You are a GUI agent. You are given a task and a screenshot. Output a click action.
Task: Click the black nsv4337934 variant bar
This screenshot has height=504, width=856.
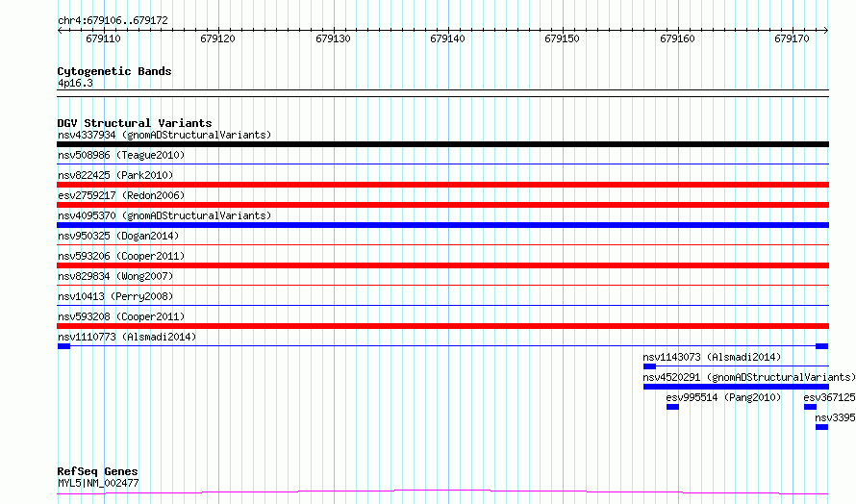tap(442, 144)
